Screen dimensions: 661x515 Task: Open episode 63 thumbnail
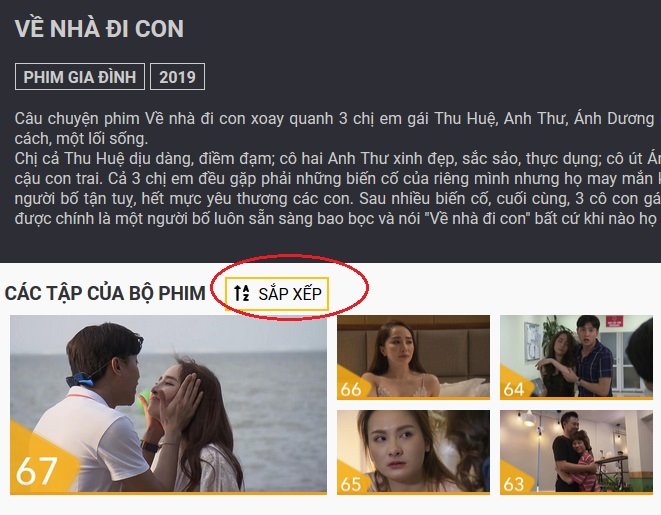576,452
